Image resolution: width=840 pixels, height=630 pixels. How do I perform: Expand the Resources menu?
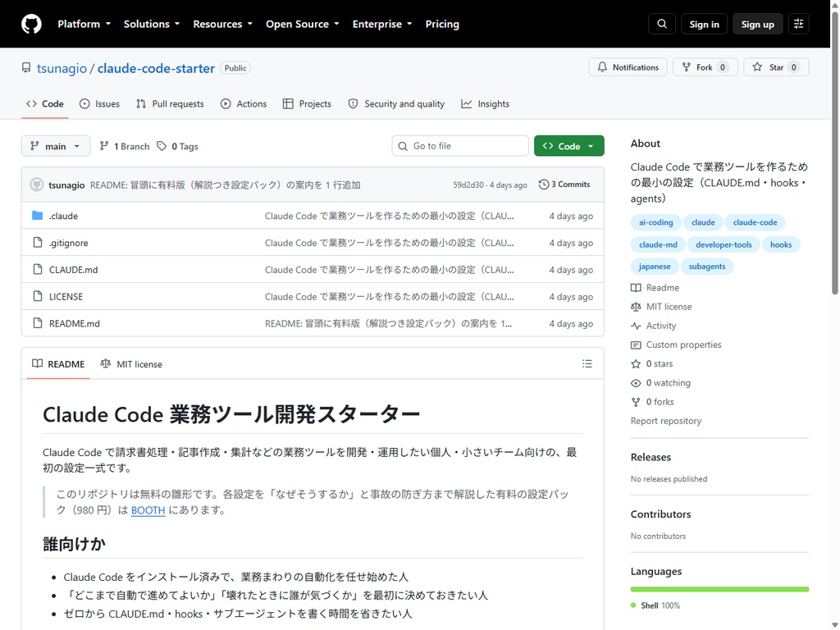tap(222, 24)
